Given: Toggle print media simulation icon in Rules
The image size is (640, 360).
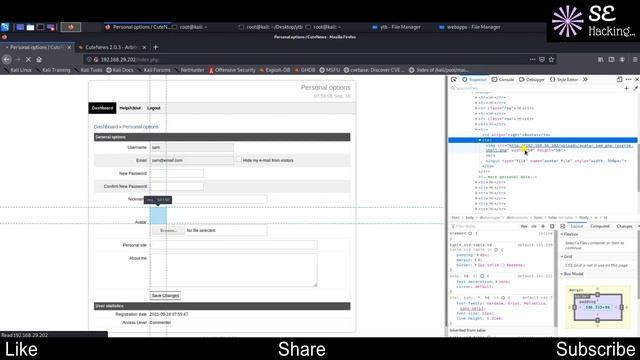Looking at the screenshot, I should pyautogui.click(x=552, y=226).
